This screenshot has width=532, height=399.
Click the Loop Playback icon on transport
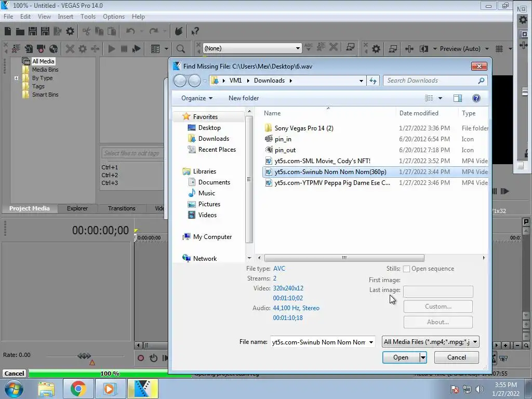click(153, 358)
